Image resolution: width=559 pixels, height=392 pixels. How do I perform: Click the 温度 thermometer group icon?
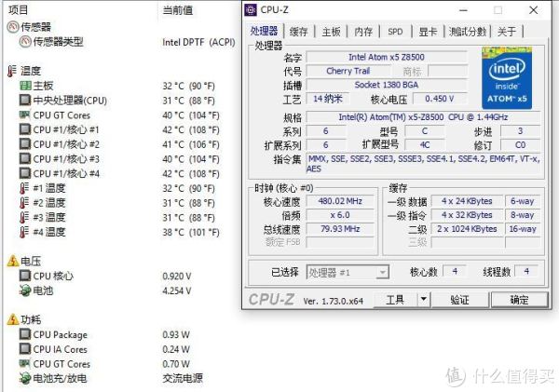[12, 71]
